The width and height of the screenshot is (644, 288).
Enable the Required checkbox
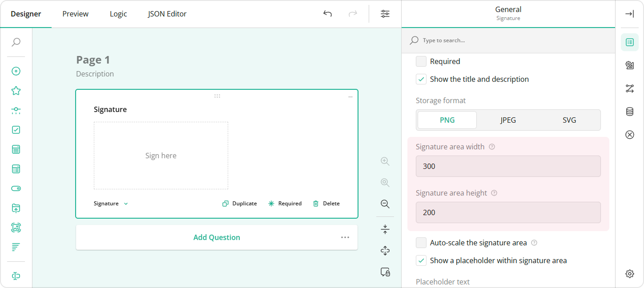[x=421, y=61]
